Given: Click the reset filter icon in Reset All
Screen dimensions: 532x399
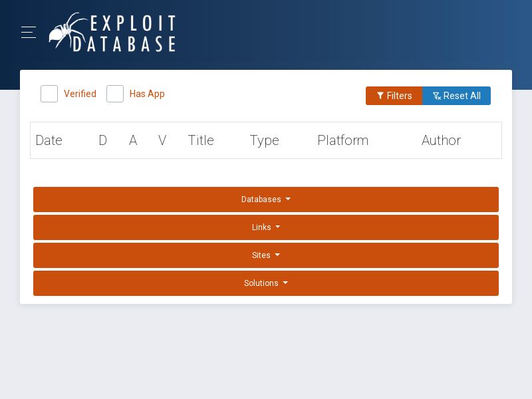Looking at the screenshot, I should 437,96.
